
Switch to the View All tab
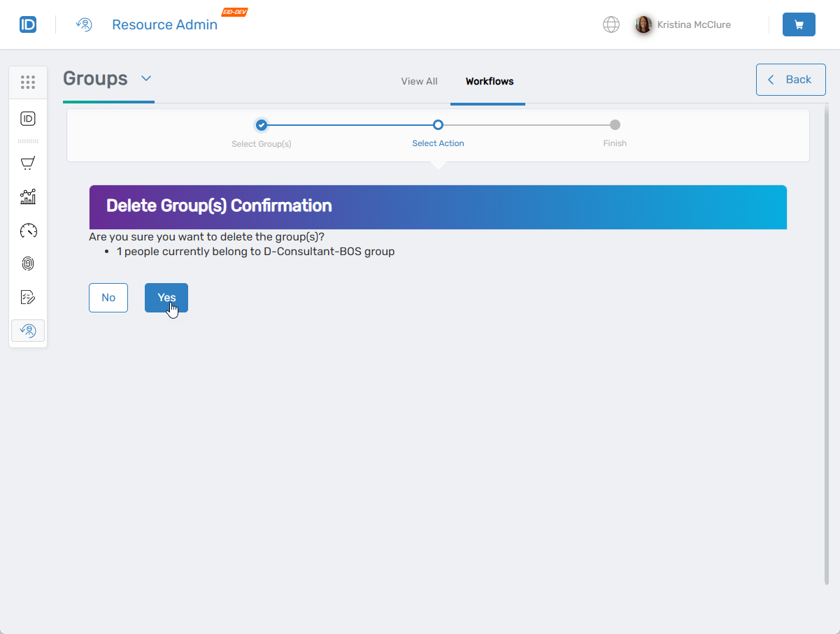(419, 81)
